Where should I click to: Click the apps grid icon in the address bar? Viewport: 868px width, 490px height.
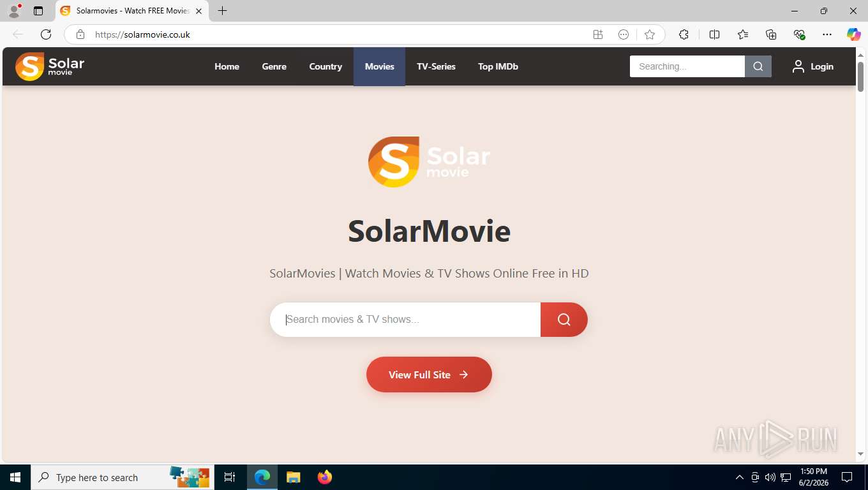598,34
